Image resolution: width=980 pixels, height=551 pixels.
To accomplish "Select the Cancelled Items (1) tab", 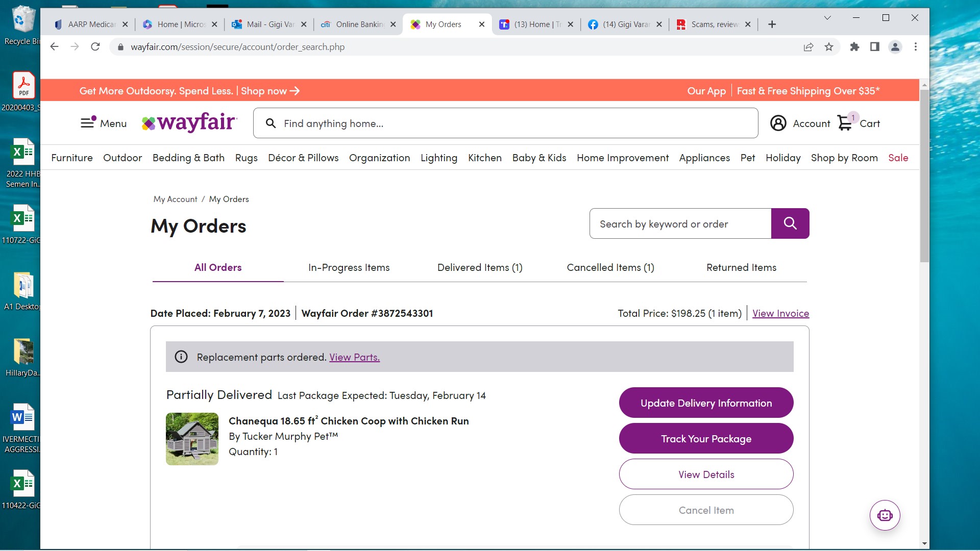I will (x=610, y=267).
